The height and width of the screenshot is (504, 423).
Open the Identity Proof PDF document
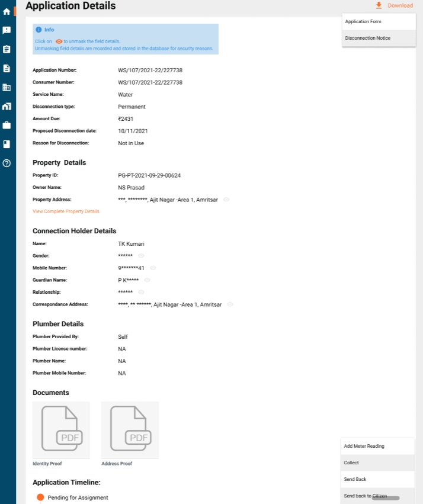point(61,430)
